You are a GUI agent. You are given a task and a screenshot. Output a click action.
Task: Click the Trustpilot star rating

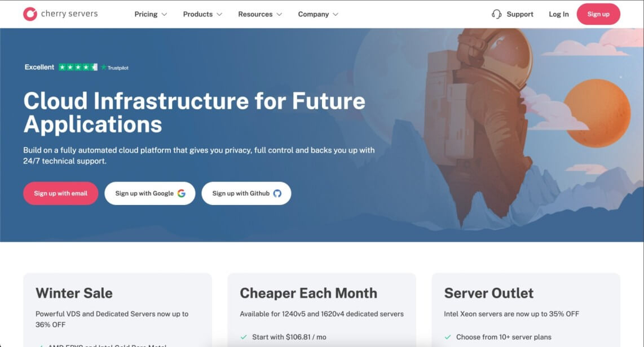click(78, 67)
